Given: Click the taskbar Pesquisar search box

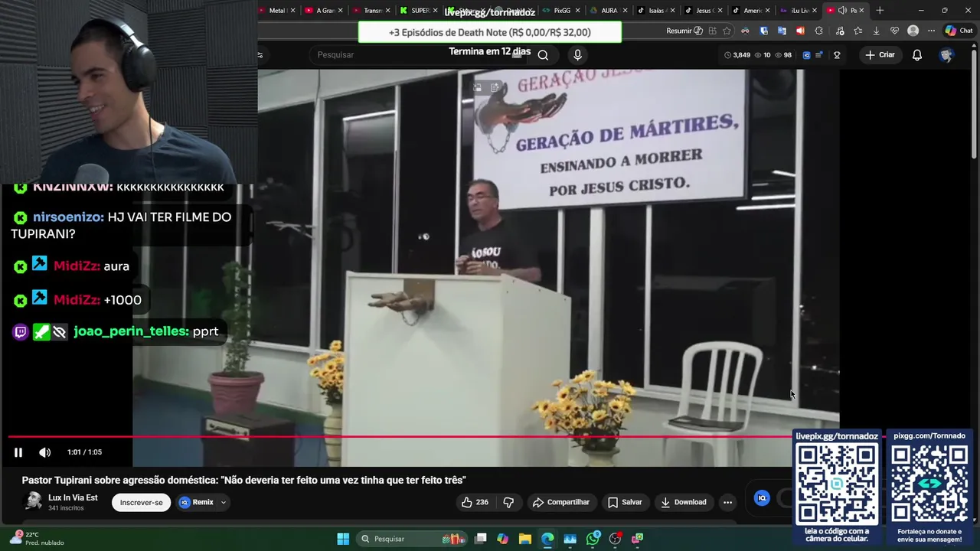Looking at the screenshot, I should (x=412, y=539).
